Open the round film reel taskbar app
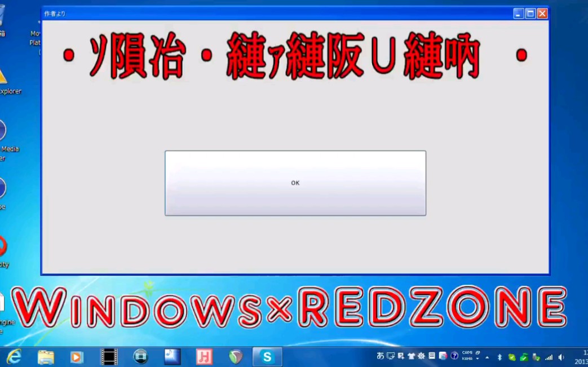Image resolution: width=588 pixels, height=367 pixels. click(x=141, y=356)
